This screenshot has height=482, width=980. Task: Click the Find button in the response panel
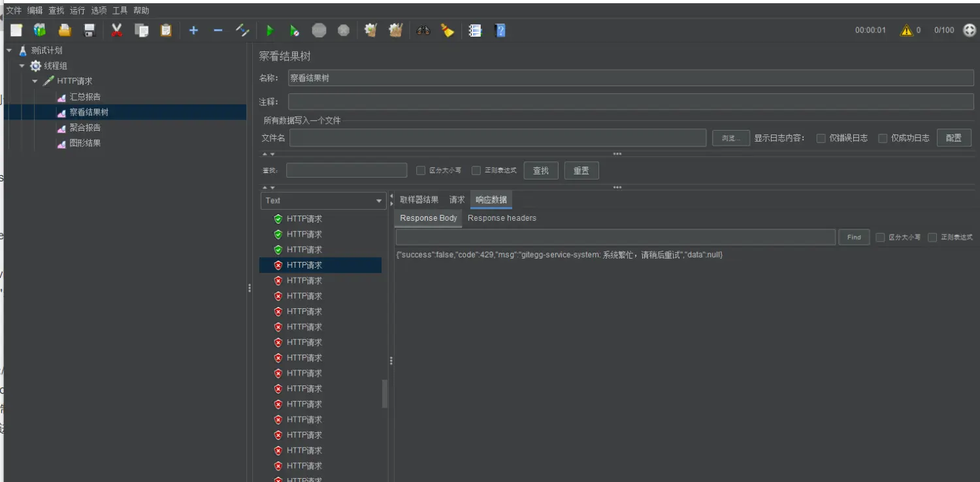pos(854,237)
